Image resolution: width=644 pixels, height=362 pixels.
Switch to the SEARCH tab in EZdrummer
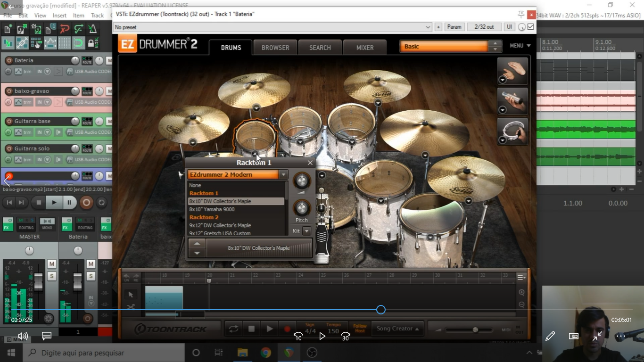(320, 48)
